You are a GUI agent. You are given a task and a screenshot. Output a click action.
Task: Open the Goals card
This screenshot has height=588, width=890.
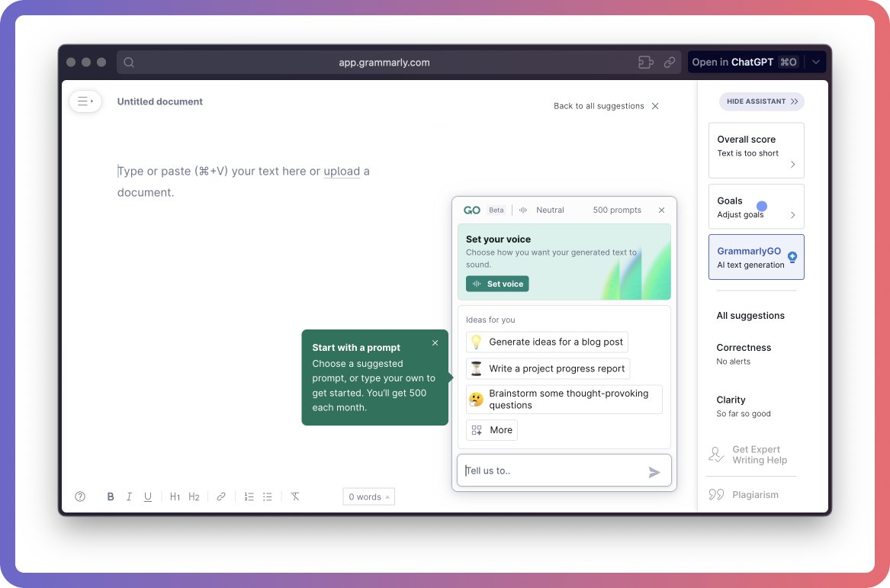[756, 207]
